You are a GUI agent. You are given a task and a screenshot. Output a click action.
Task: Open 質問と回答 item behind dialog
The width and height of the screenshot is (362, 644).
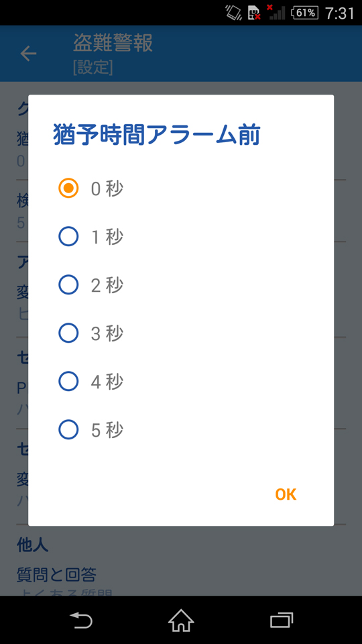pos(56,574)
